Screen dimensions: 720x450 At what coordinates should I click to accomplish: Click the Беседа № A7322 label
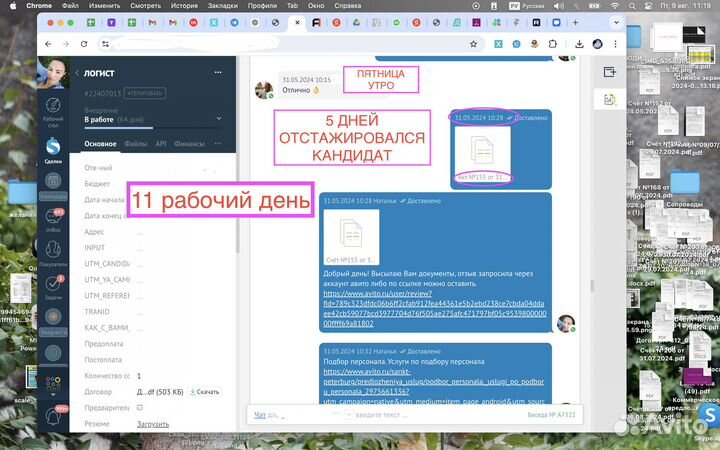pyautogui.click(x=551, y=415)
